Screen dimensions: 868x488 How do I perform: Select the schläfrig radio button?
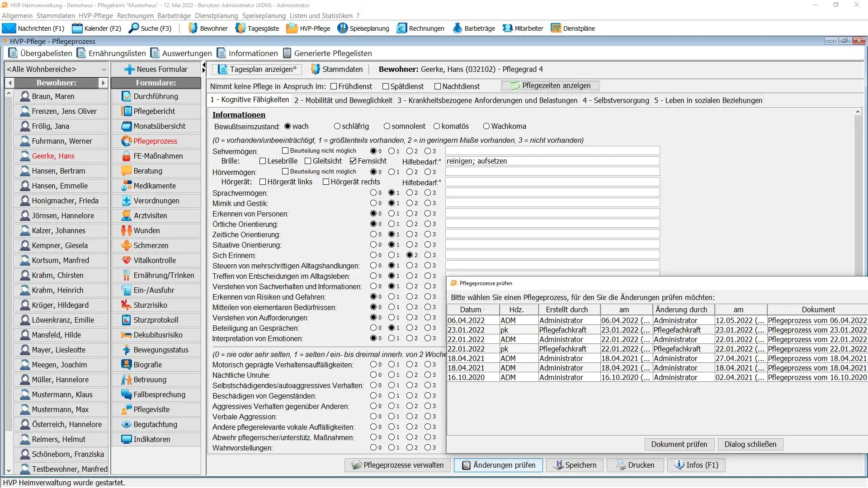coord(337,127)
